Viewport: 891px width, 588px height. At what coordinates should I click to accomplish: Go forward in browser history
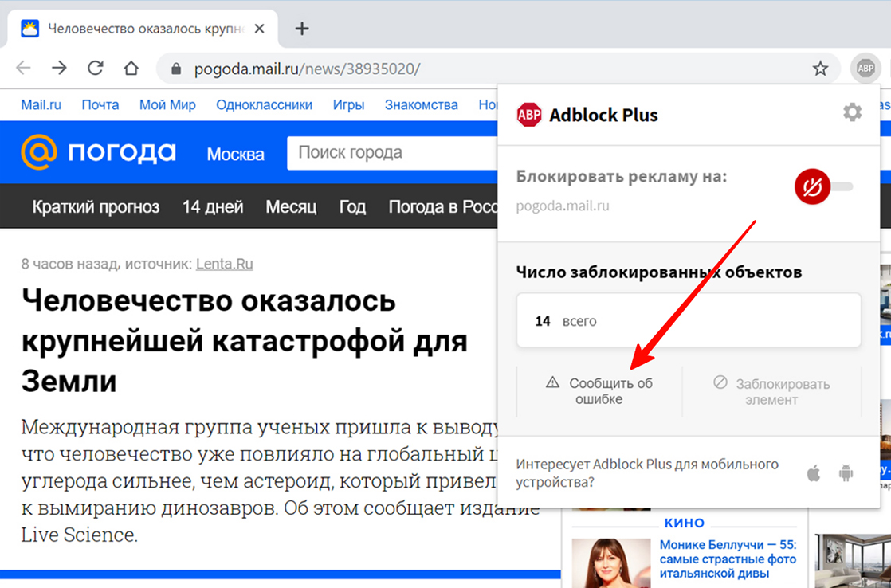point(59,69)
